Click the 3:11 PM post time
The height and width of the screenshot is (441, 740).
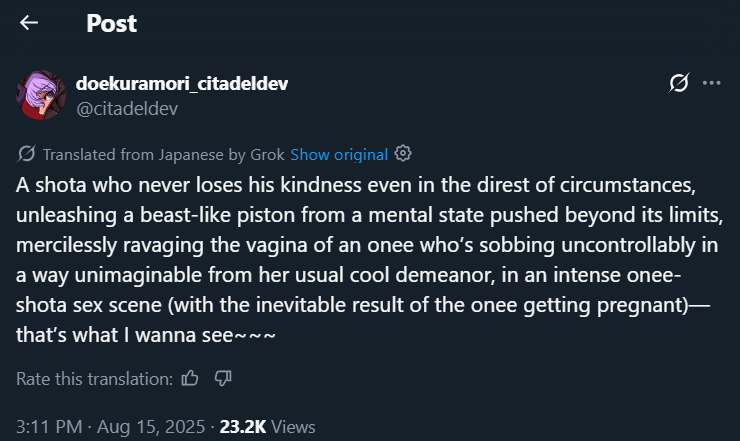[46, 426]
